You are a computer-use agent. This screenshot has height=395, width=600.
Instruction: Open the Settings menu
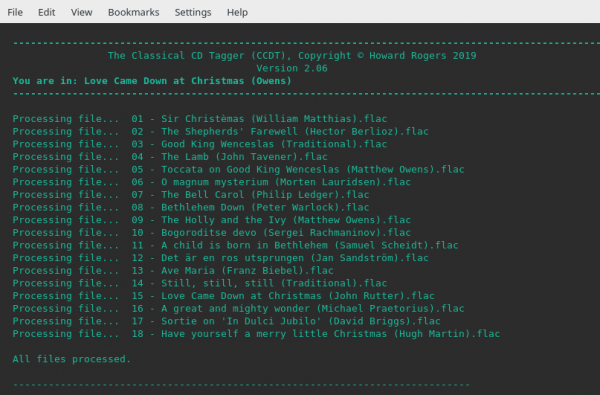tap(193, 12)
